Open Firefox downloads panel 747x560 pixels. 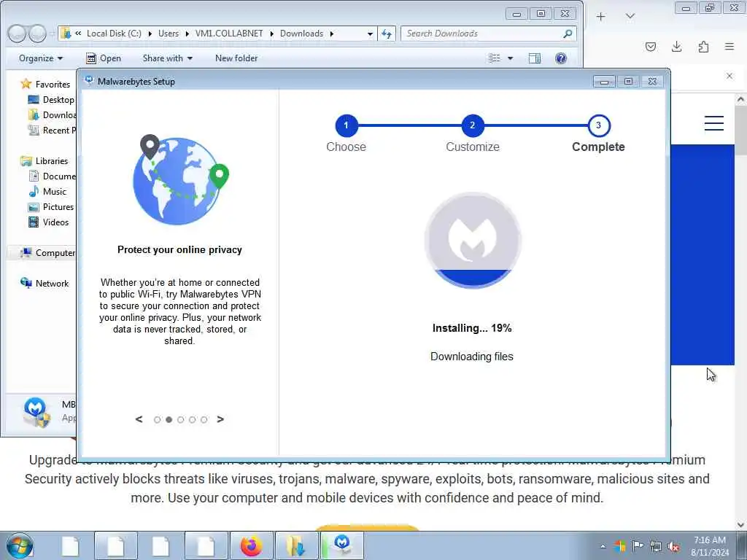pyautogui.click(x=676, y=47)
